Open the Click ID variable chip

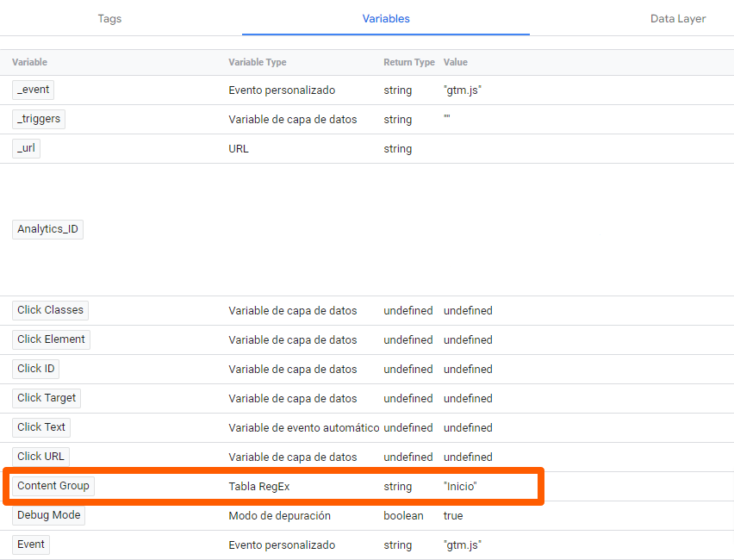coord(35,369)
